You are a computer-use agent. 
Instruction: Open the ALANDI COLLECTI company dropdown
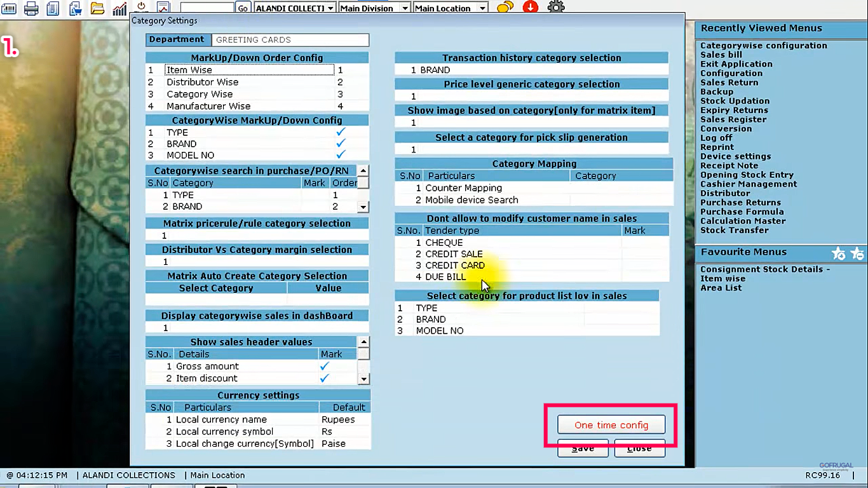click(294, 8)
